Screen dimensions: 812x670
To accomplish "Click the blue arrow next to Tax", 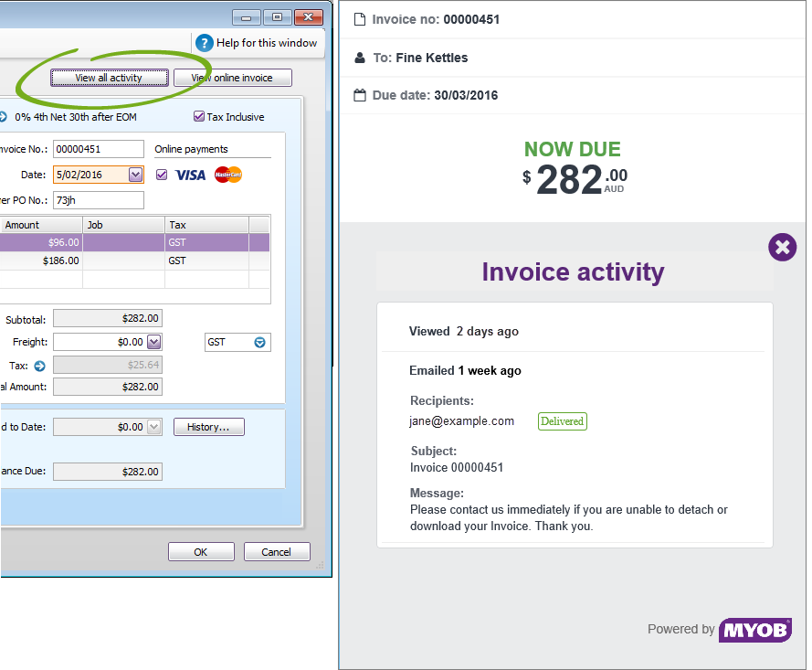I will click(x=39, y=366).
